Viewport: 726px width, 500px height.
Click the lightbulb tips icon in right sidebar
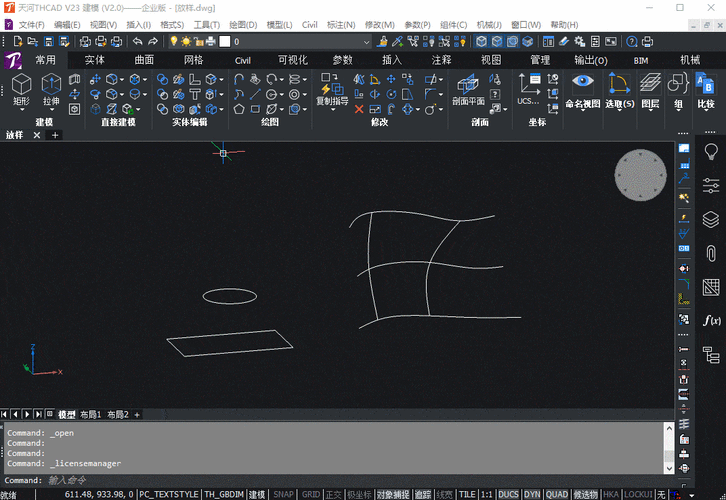point(711,151)
